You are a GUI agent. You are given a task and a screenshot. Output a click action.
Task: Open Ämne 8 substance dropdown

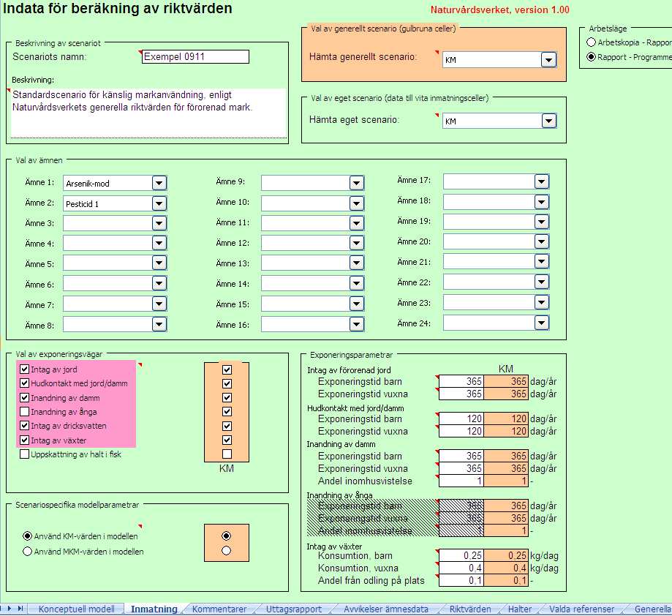click(x=159, y=324)
